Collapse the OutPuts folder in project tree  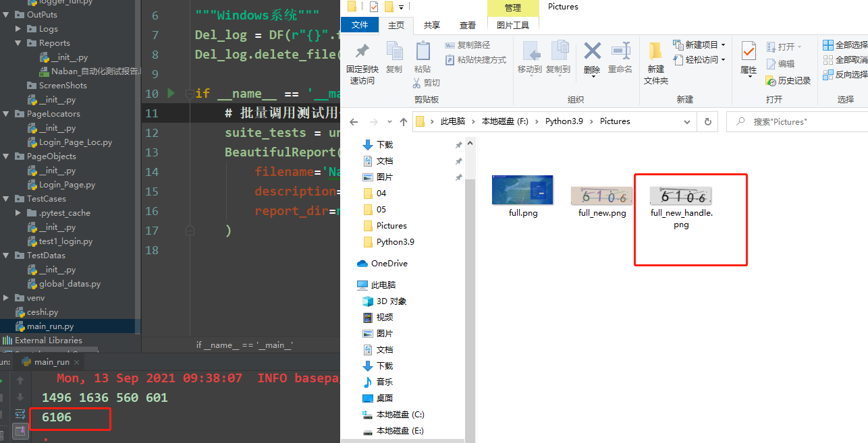coord(6,14)
